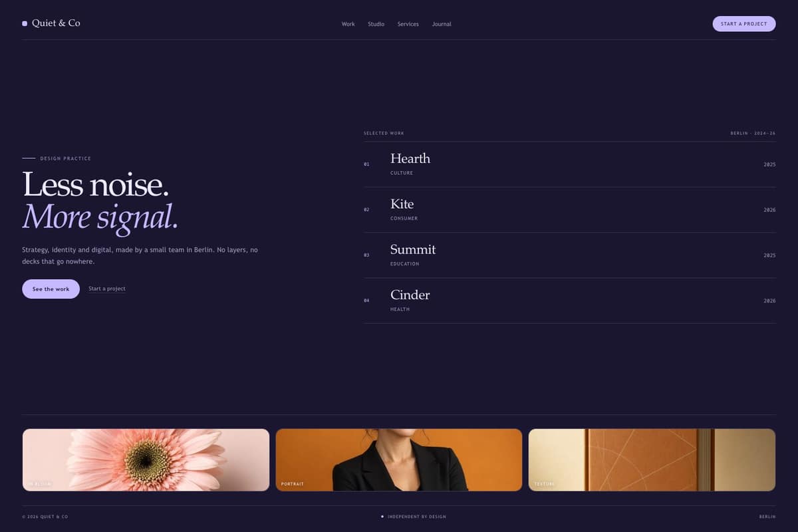798x532 pixels.
Task: Visit the Journal section
Action: [x=442, y=24]
